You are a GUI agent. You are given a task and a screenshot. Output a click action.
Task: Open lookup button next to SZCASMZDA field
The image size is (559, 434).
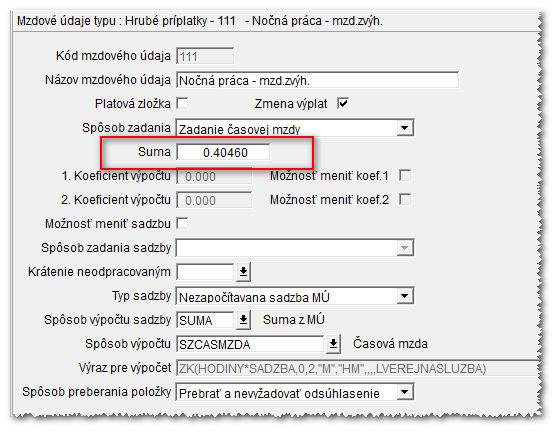(333, 344)
